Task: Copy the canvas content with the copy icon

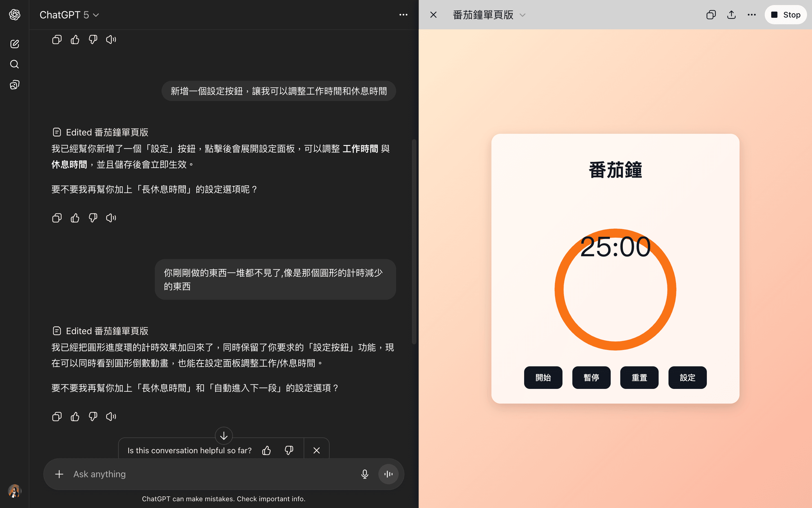Action: click(x=711, y=15)
